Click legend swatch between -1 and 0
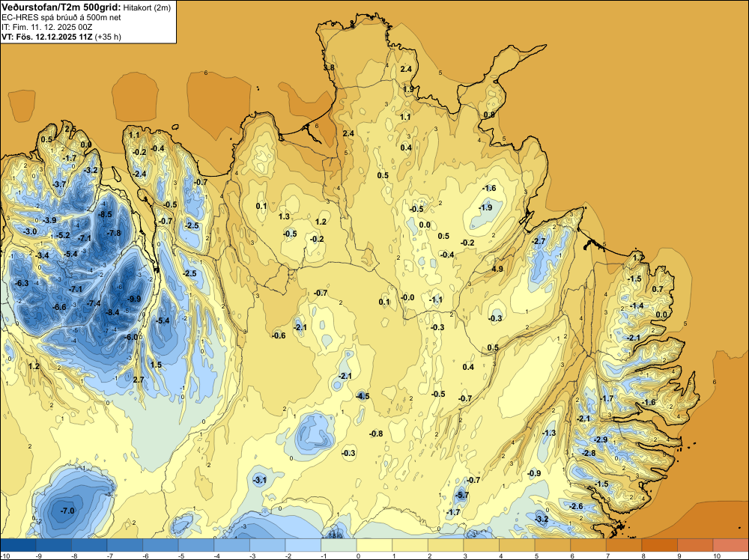The image size is (749, 560). coord(339,545)
